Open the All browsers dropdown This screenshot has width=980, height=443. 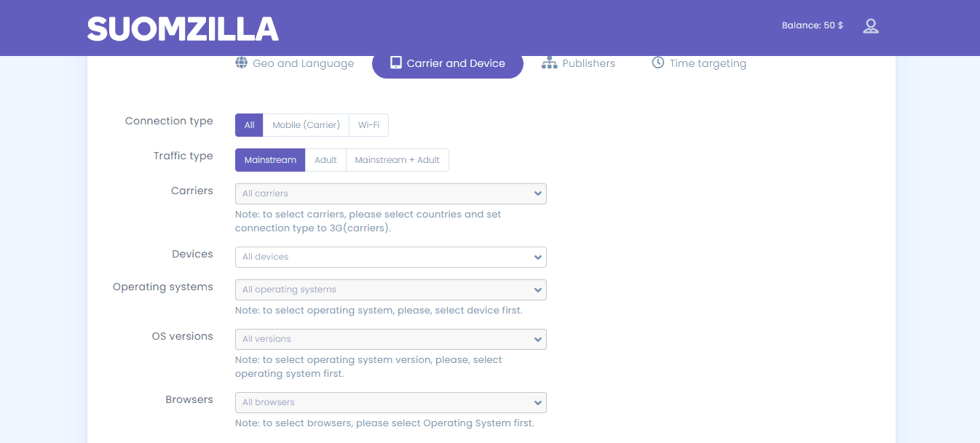pyautogui.click(x=390, y=402)
